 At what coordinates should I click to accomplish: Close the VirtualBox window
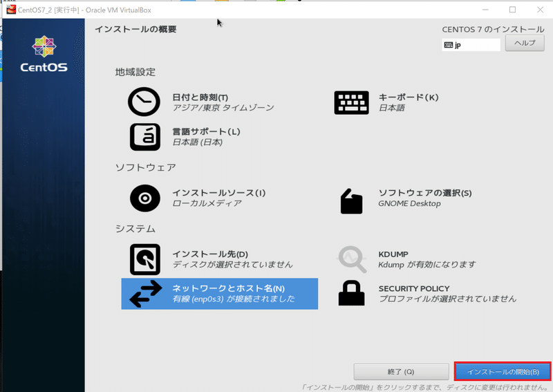540,10
